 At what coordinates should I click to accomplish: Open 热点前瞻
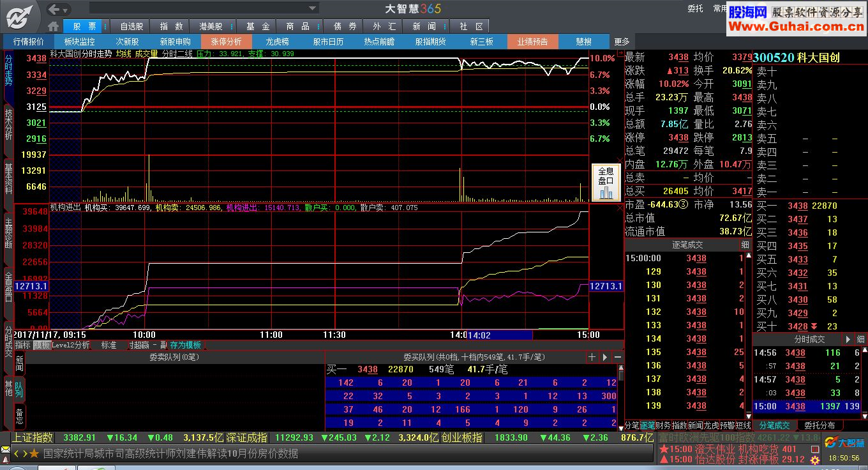379,42
